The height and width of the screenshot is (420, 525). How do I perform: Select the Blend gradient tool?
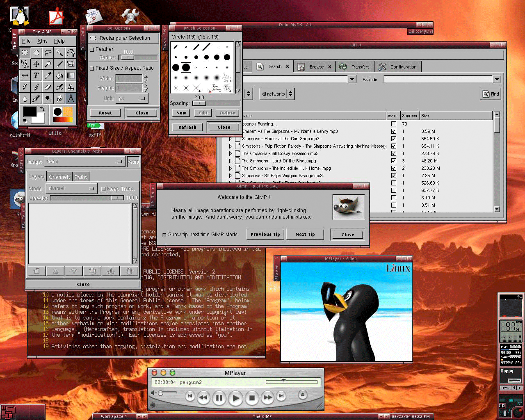click(x=71, y=75)
